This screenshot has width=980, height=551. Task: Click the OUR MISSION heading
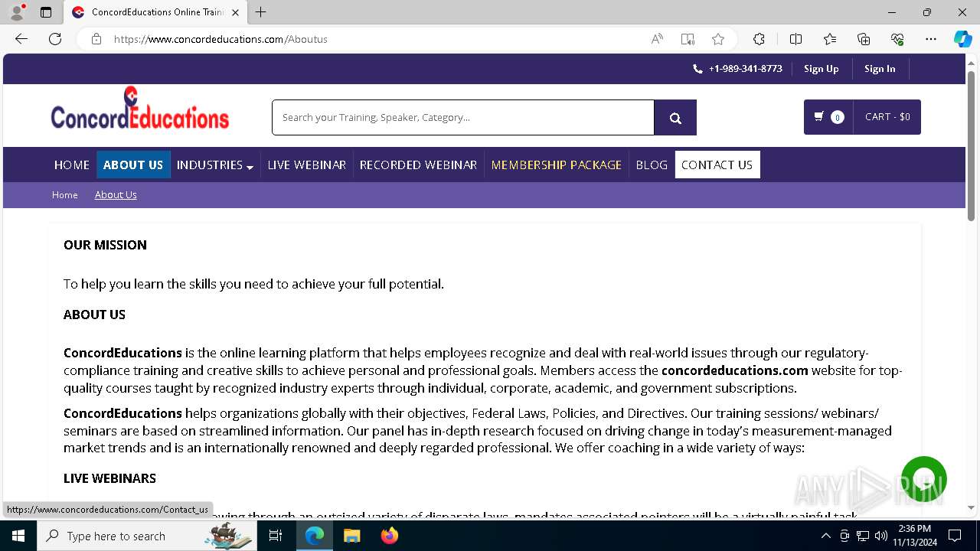[105, 245]
